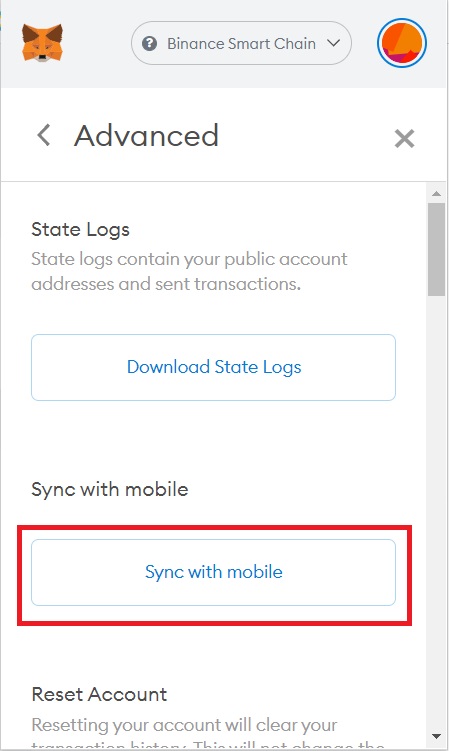Image resolution: width=449 pixels, height=751 pixels.
Task: Click the question mark network icon
Action: [x=150, y=44]
